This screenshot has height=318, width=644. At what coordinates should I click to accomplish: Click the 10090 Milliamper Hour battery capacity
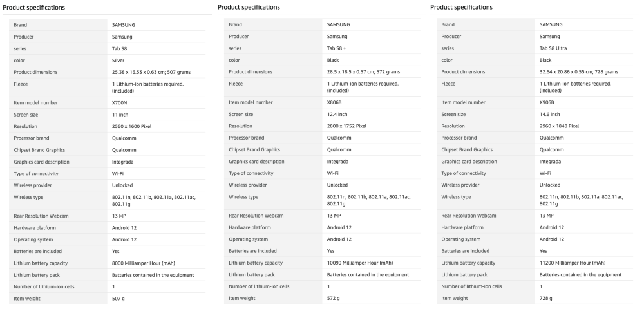(360, 263)
